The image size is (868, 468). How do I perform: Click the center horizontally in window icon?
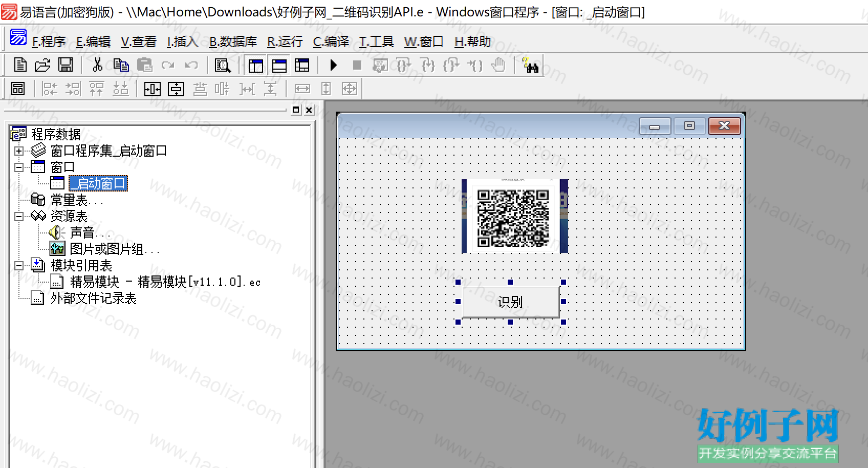point(152,89)
